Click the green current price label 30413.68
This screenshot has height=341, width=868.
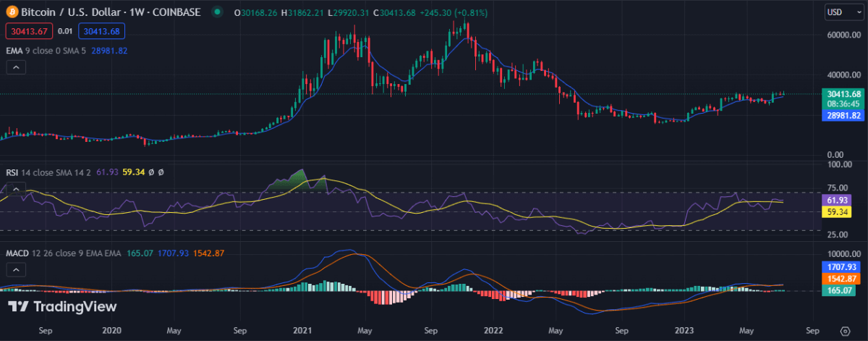[x=842, y=94]
